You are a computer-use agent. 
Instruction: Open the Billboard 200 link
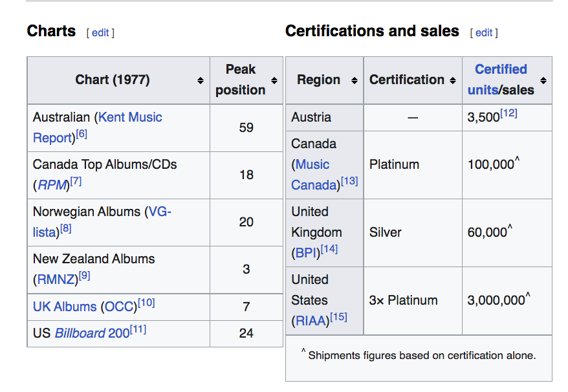(92, 333)
